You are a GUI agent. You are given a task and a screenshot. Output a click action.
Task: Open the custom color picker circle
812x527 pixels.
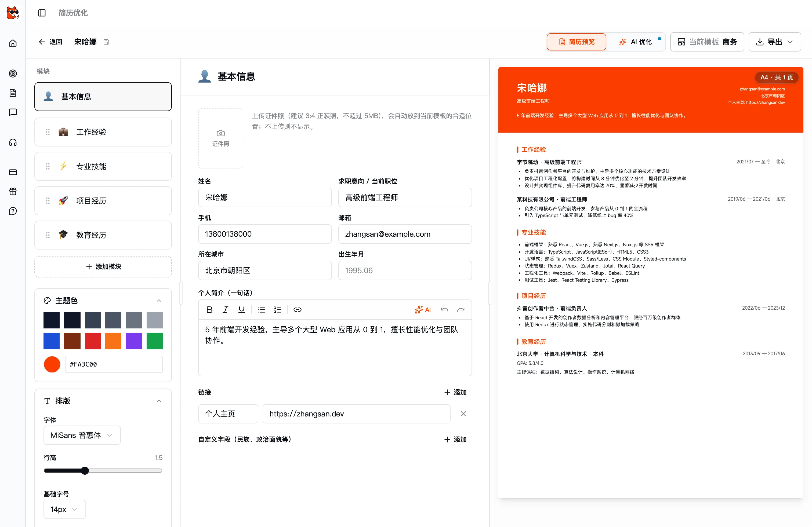tap(52, 364)
